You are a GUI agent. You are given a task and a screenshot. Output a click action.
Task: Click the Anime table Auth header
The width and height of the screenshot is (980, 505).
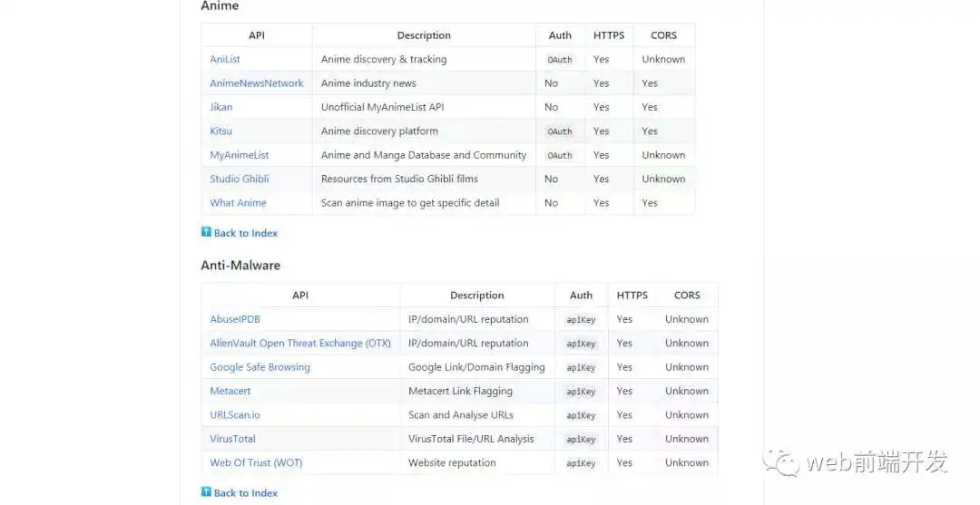point(560,35)
